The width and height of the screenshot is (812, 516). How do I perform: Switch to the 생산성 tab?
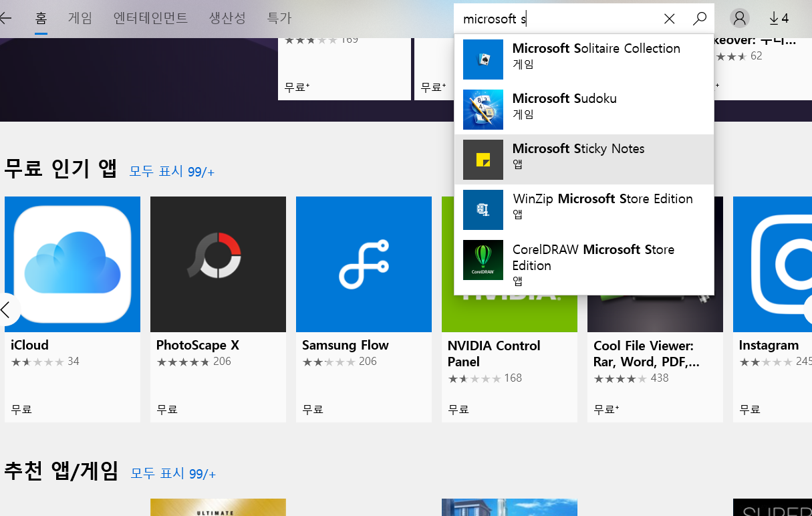pos(227,18)
